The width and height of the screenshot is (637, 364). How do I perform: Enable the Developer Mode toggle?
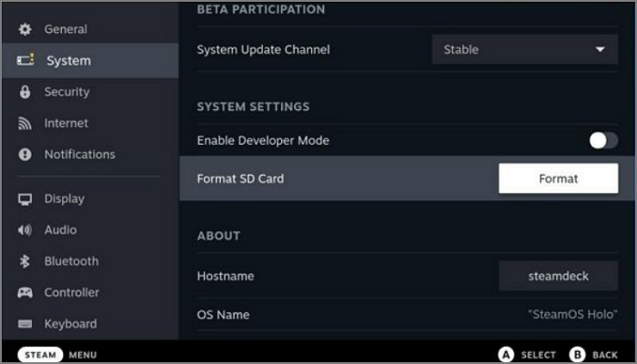[602, 140]
